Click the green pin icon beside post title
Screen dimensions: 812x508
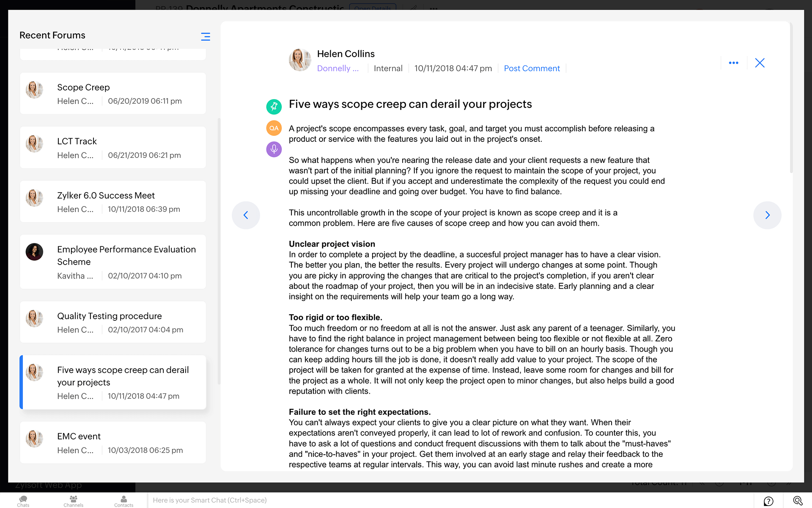point(274,107)
